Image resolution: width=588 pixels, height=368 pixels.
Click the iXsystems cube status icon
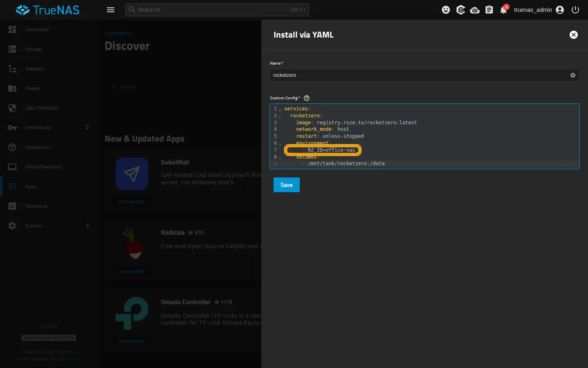(461, 10)
